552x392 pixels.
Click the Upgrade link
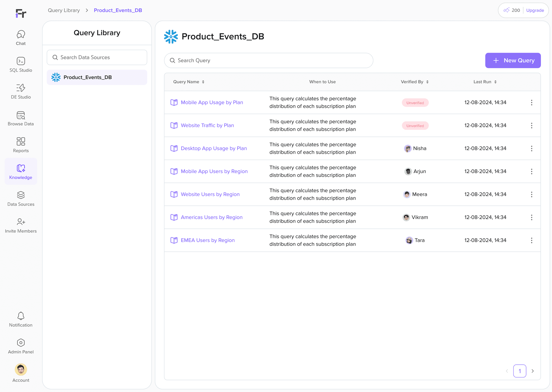535,10
